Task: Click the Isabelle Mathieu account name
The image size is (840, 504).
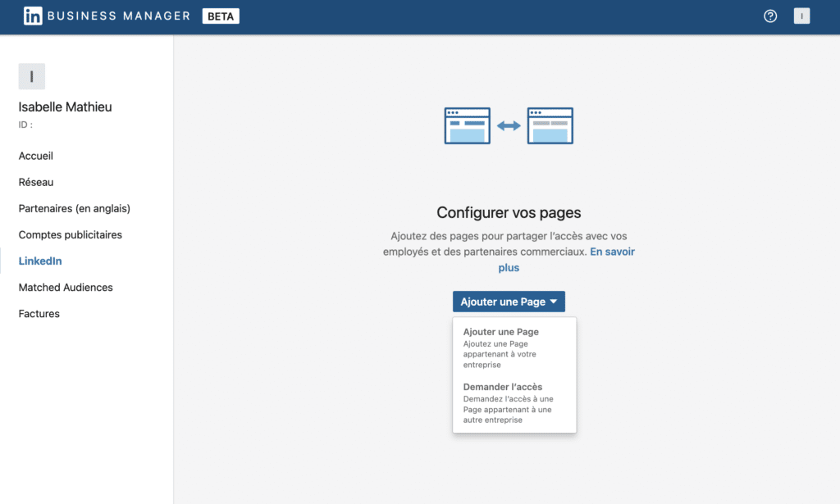Action: (66, 107)
